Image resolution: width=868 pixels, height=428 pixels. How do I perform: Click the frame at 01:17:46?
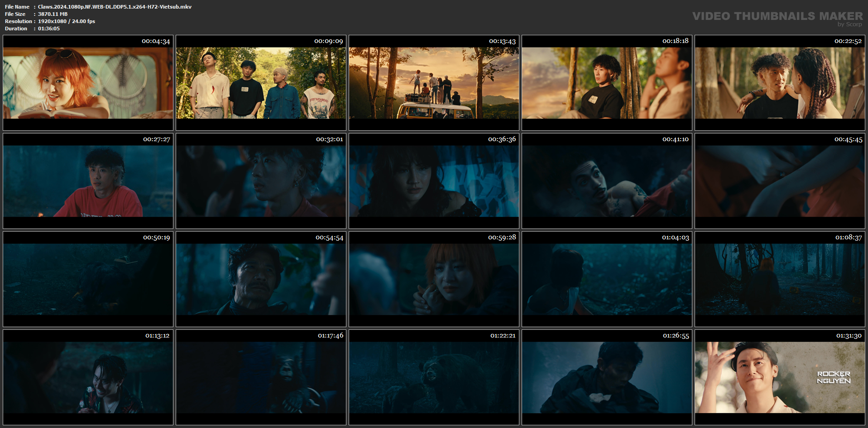point(261,377)
